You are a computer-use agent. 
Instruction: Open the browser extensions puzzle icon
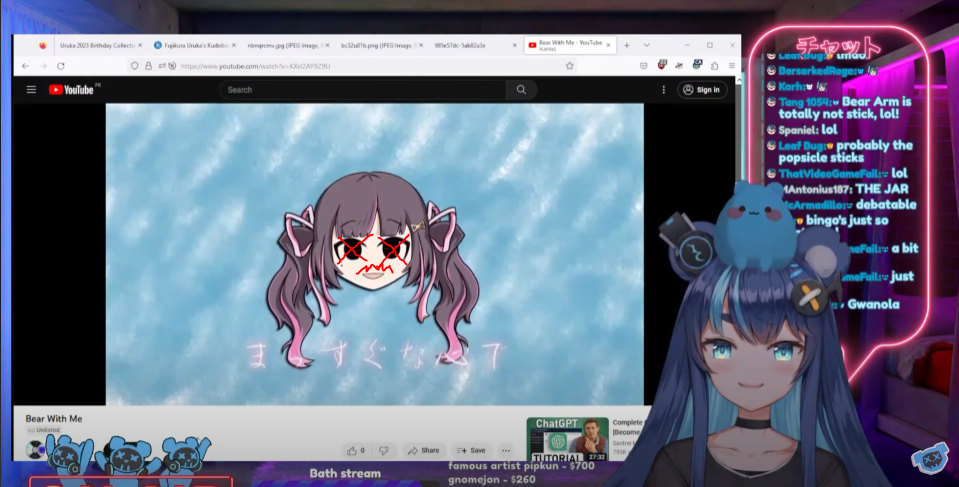714,66
